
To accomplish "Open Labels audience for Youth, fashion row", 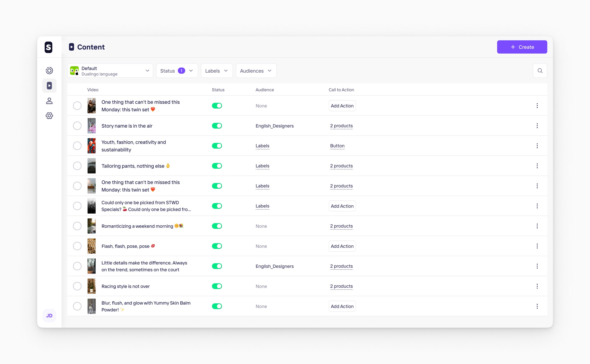I will point(262,146).
